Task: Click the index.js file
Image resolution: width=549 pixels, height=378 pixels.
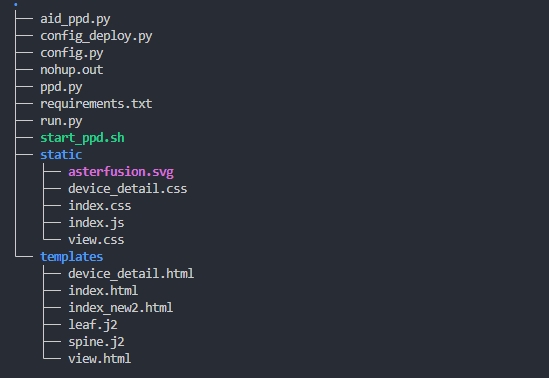Action: click(x=96, y=223)
